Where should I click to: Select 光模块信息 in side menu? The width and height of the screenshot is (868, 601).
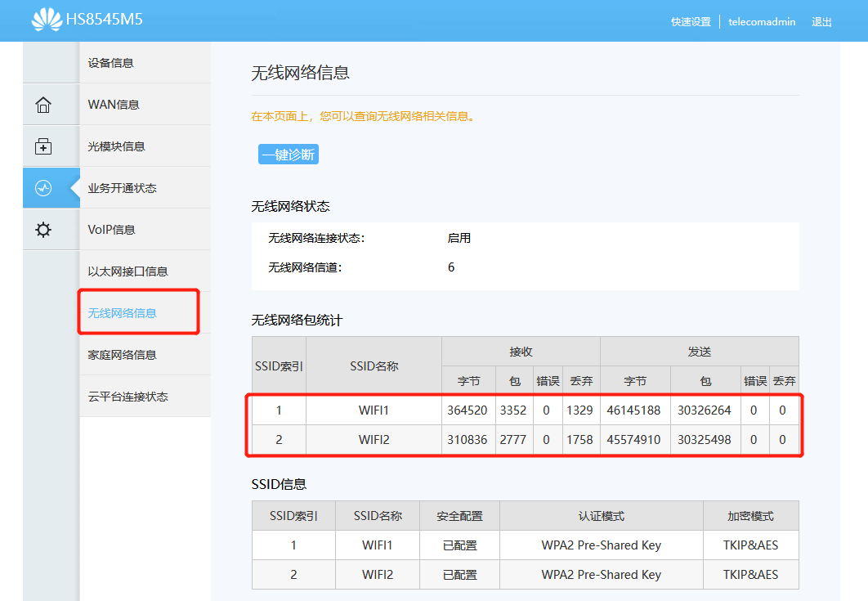click(117, 146)
